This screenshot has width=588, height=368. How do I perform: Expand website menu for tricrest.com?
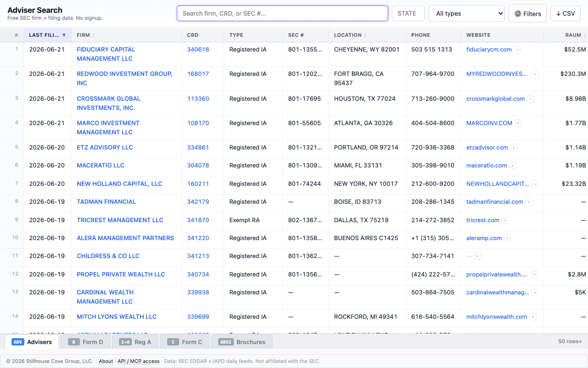click(505, 220)
